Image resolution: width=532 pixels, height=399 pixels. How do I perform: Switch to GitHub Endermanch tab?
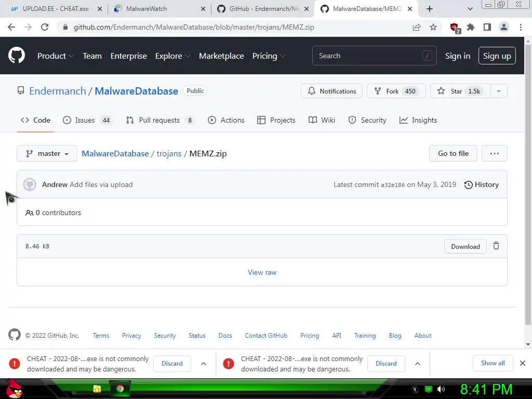click(x=263, y=9)
